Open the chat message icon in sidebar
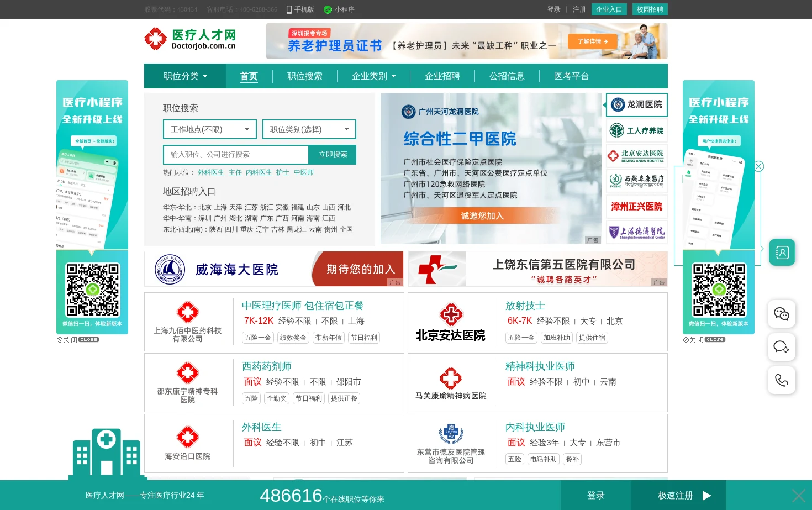This screenshot has height=510, width=812. pos(782,347)
